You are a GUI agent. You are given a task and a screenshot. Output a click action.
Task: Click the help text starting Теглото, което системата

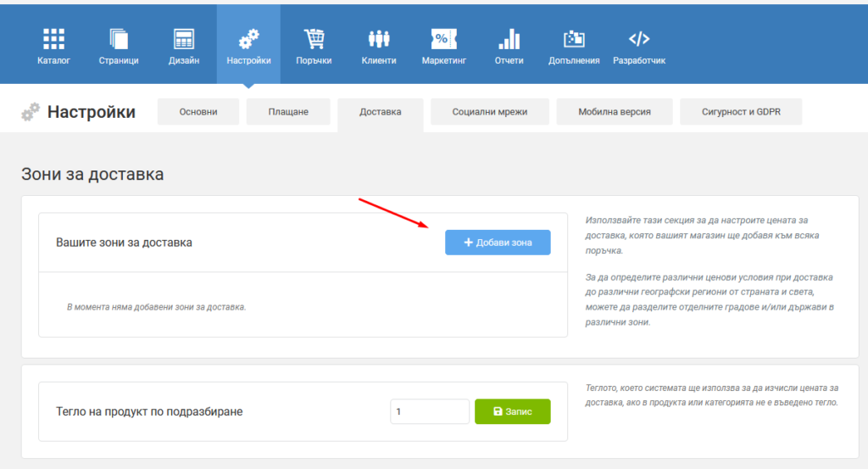pos(712,395)
